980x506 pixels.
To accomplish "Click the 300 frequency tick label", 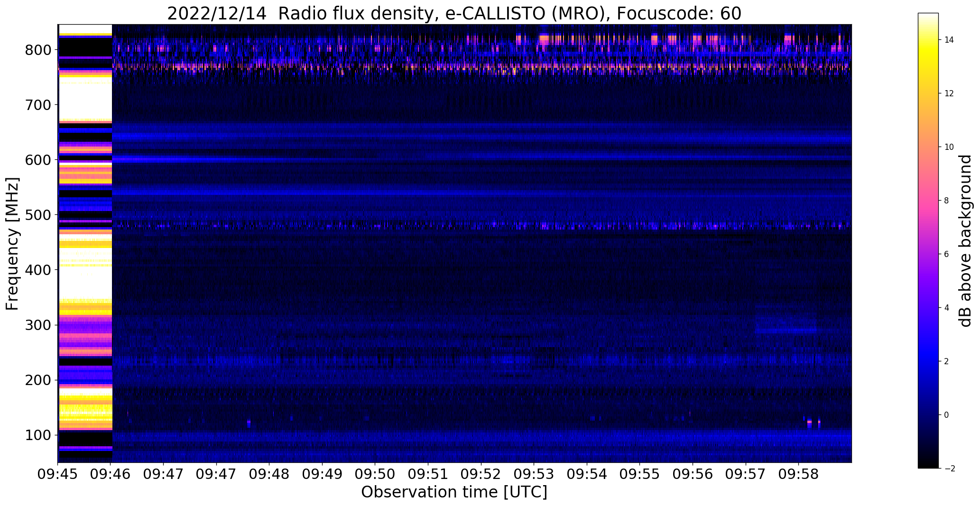I will pos(38,325).
